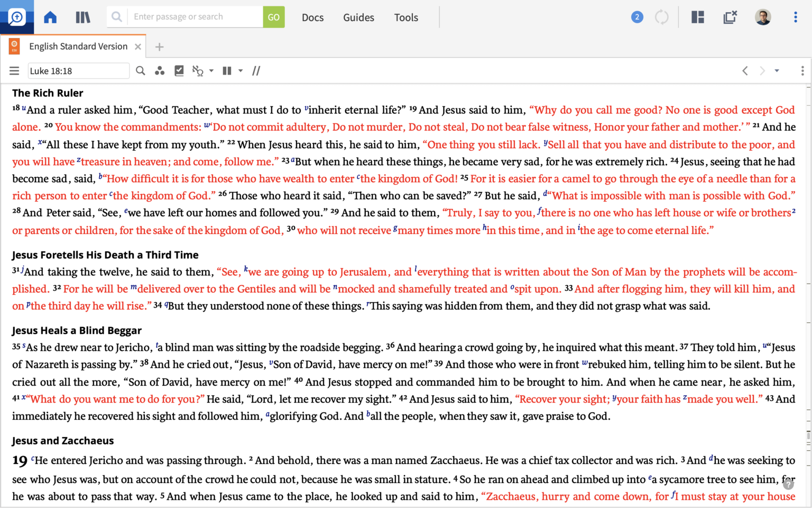Open inline search in the Bible panel
Screen dimensions: 812x508
(140, 70)
